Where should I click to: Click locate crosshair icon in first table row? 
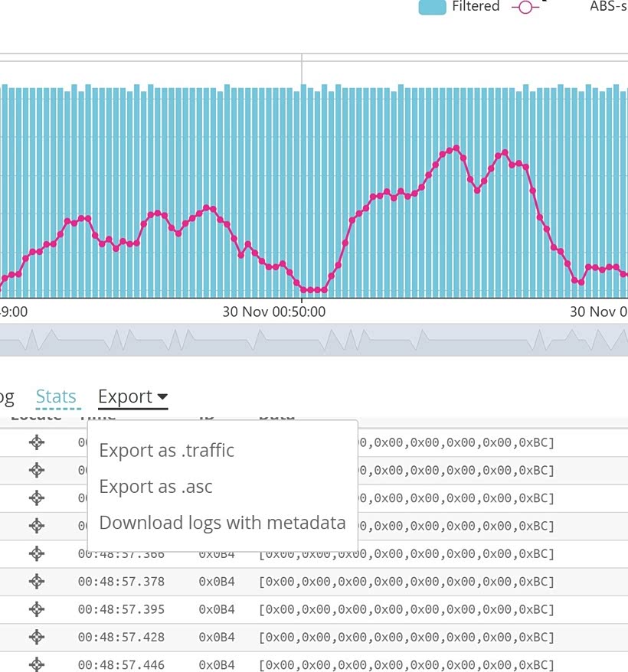click(x=37, y=442)
